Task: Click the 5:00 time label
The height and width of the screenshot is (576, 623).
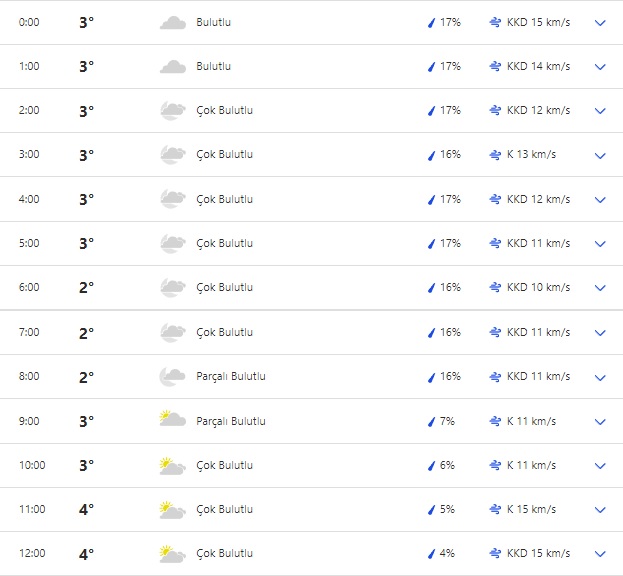Action: tap(30, 243)
